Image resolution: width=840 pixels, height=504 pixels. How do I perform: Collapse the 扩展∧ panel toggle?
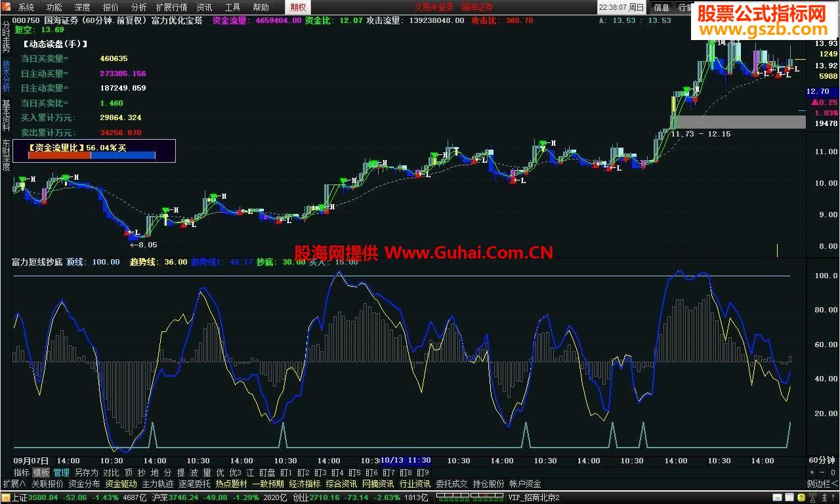click(14, 484)
